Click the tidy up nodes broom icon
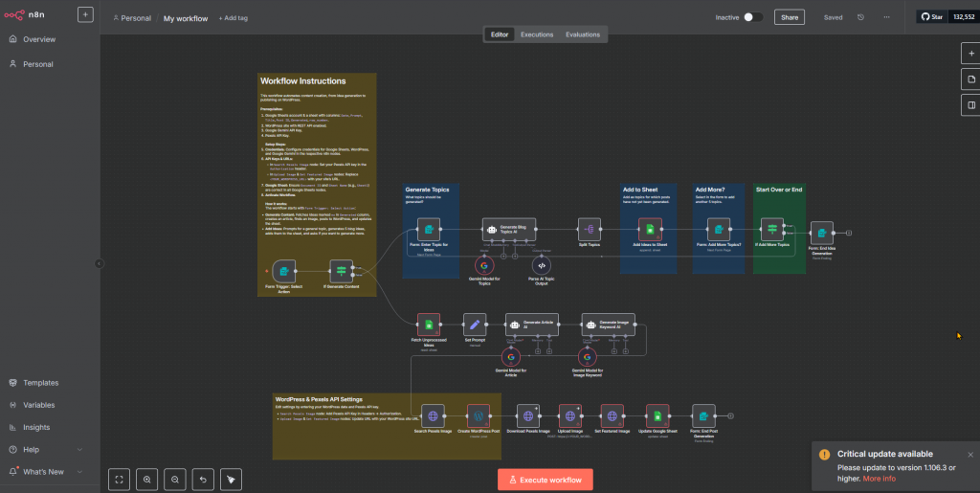 tap(230, 478)
